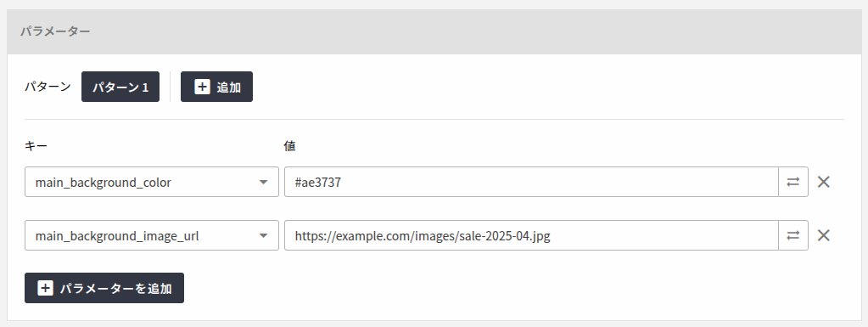Image resolution: width=868 pixels, height=327 pixels.
Task: Open the main_background_image_url key selector
Action: pyautogui.click(x=152, y=235)
